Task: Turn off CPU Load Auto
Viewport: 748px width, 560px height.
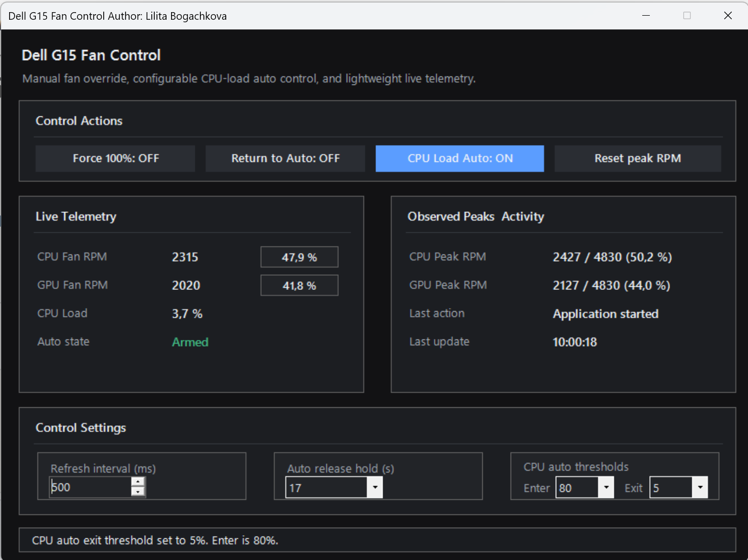Action: 460,158
